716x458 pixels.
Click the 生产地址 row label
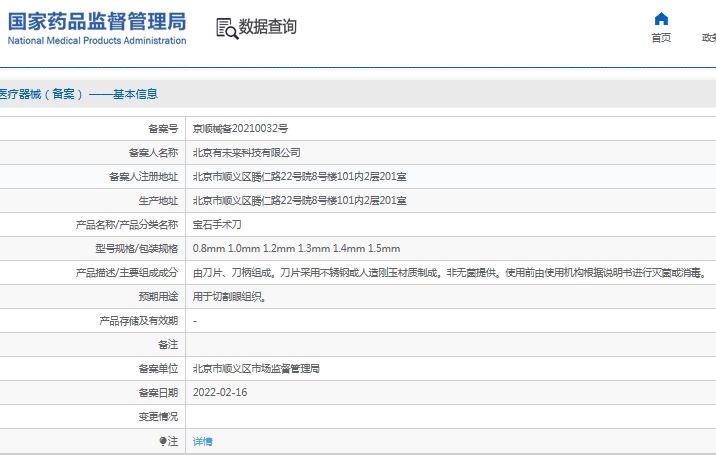[x=158, y=200]
